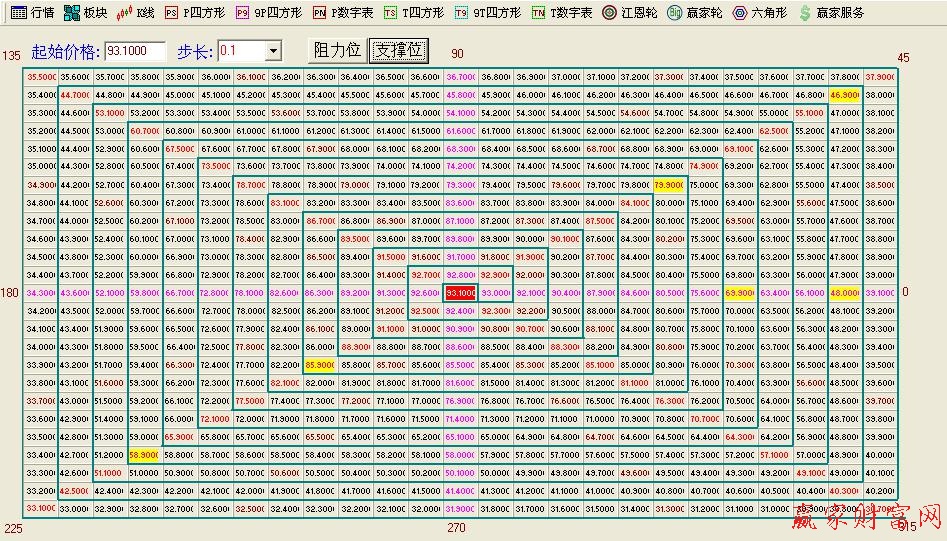Select the 六角形 hexagon tool
This screenshot has height=541, width=947.
click(x=759, y=13)
